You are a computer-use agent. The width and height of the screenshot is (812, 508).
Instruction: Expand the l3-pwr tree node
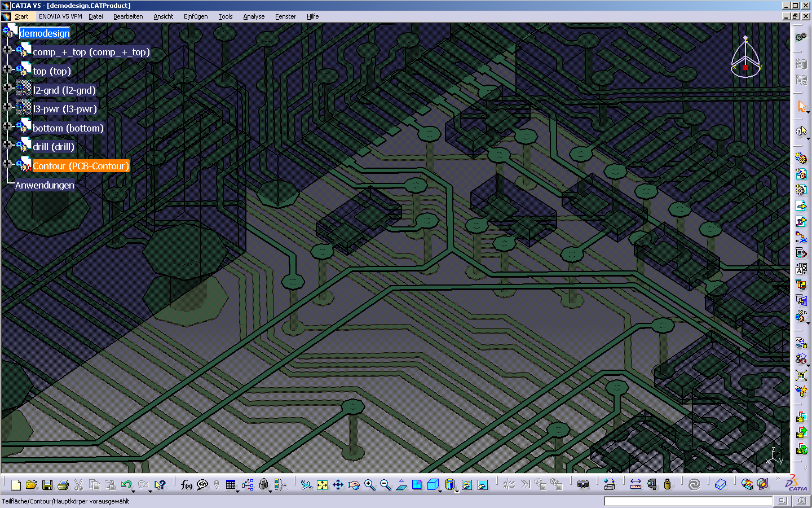tap(7, 107)
